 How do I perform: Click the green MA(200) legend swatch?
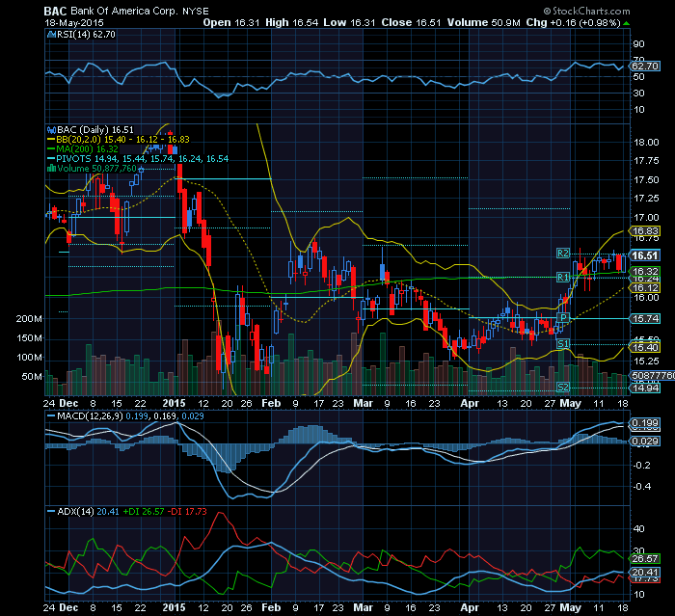pos(51,149)
